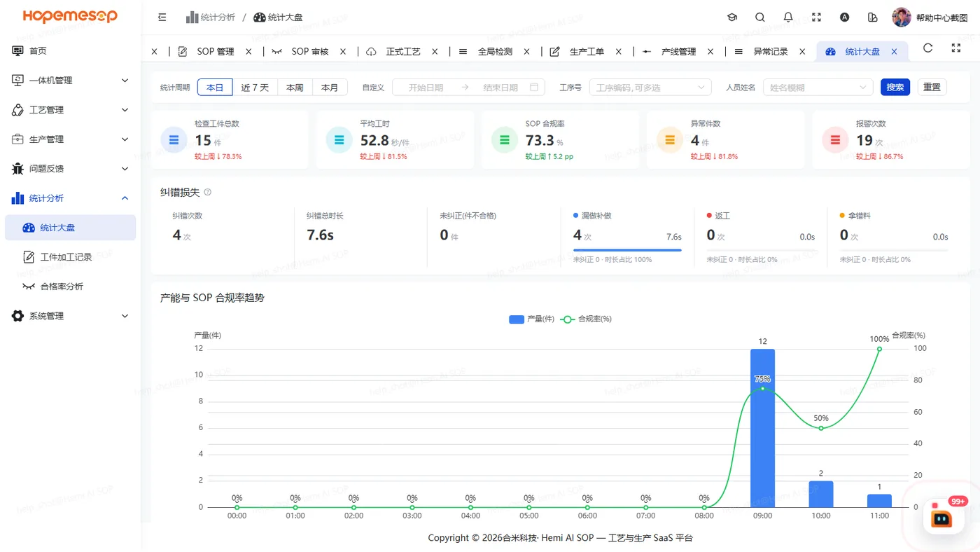Click the calendar icon in date range
Viewport: 980px width, 552px height.
coord(534,88)
